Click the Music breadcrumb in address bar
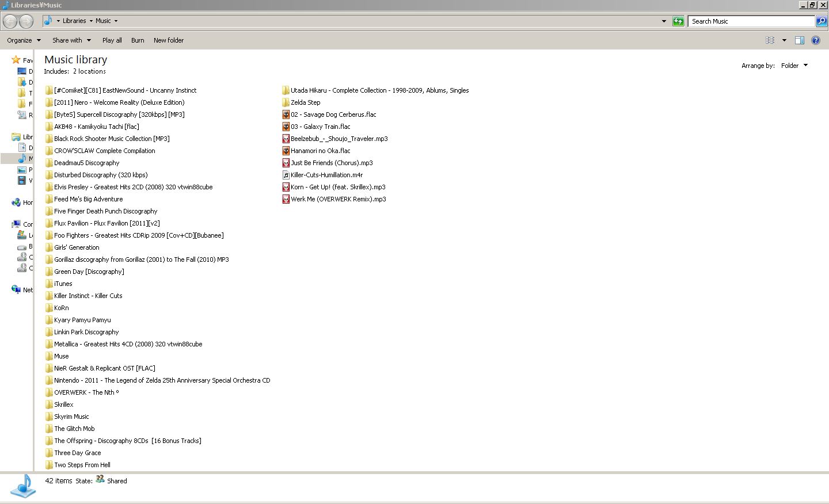This screenshot has height=504, width=829. [103, 21]
